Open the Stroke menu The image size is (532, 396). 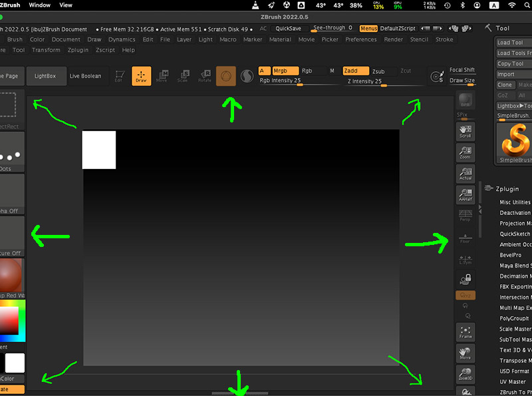tap(444, 39)
